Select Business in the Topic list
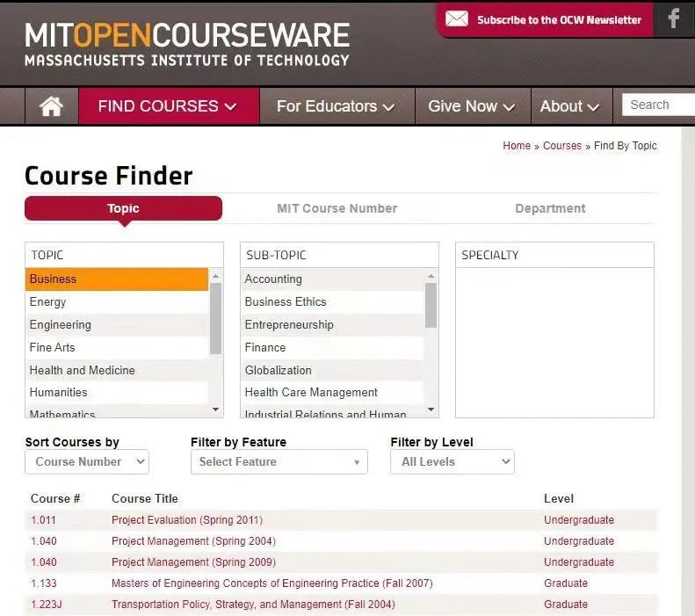Viewport: 695px width, 616px height. point(117,279)
